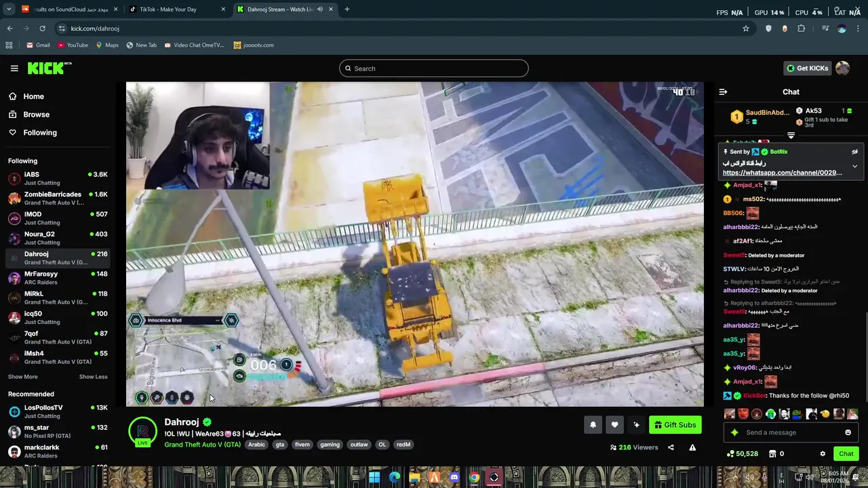
Task: Open joootv.com bookmark
Action: [x=254, y=45]
